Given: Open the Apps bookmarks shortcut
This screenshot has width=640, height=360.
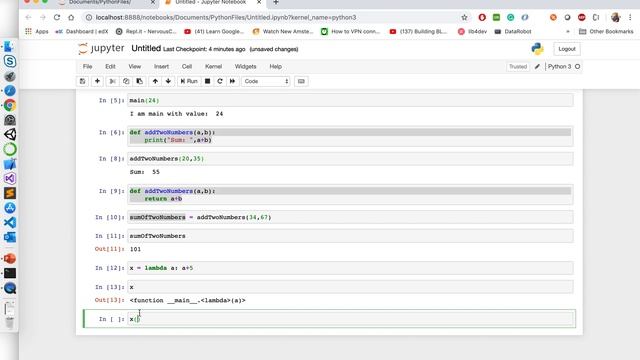Looking at the screenshot, I should (x=37, y=31).
